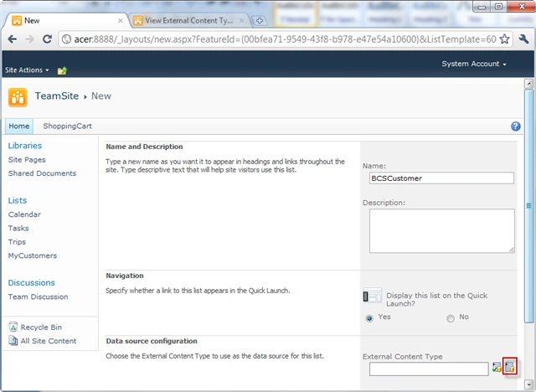Open the help question mark icon
Screen dimensions: 536x392
pyautogui.click(x=516, y=126)
